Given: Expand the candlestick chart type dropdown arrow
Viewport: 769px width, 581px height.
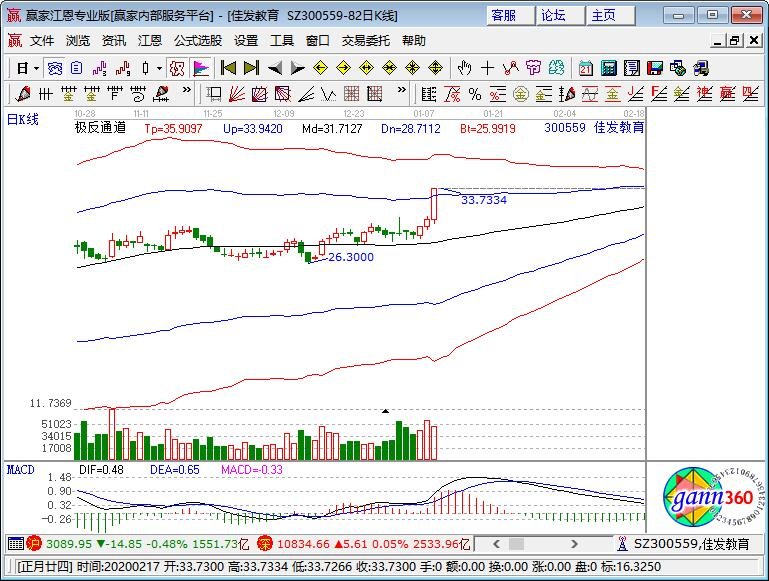Looking at the screenshot, I should tap(159, 68).
